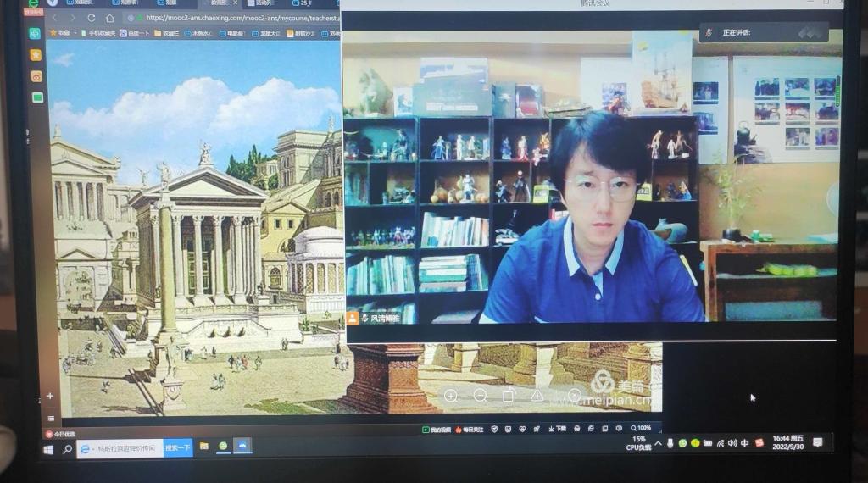868x483 pixels.
Task: Click the report warning triangle icon
Action: (x=537, y=396)
